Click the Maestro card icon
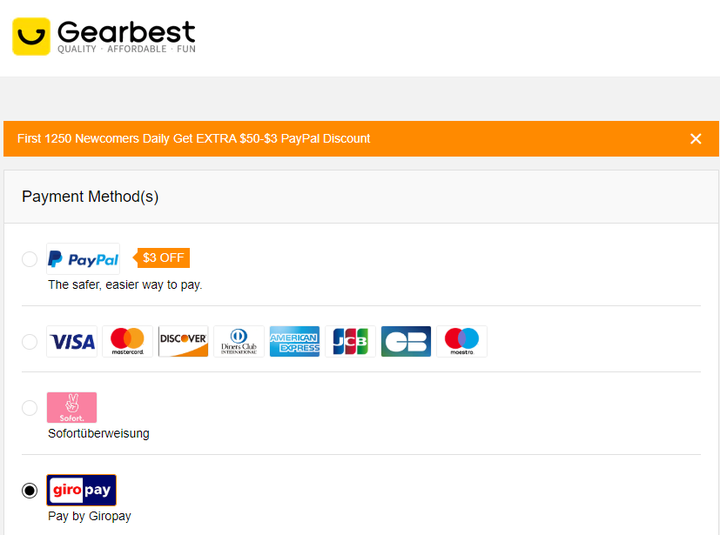720x535 pixels. click(462, 341)
